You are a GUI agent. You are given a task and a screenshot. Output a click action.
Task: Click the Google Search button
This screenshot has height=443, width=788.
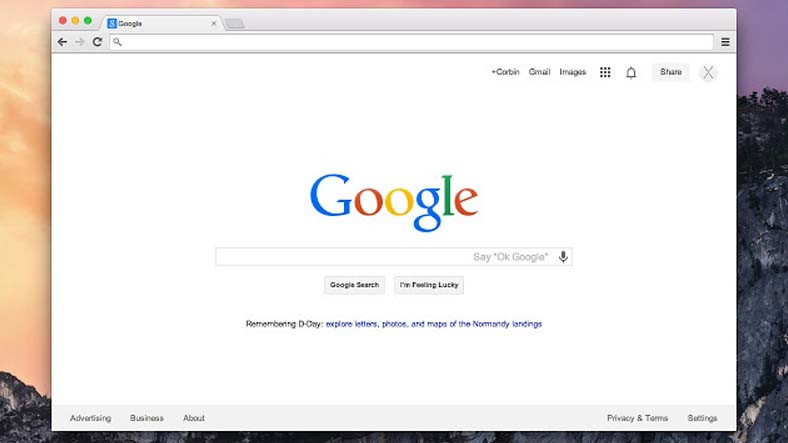(x=354, y=285)
